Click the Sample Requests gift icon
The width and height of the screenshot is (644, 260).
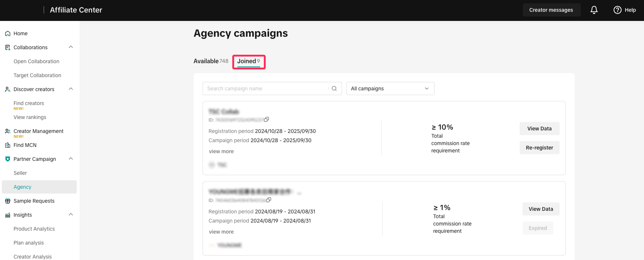pyautogui.click(x=8, y=201)
